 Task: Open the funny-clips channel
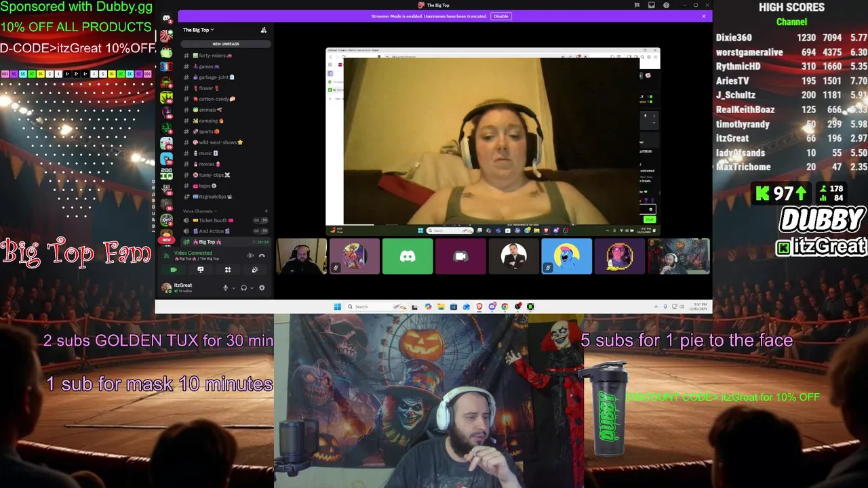(226, 175)
